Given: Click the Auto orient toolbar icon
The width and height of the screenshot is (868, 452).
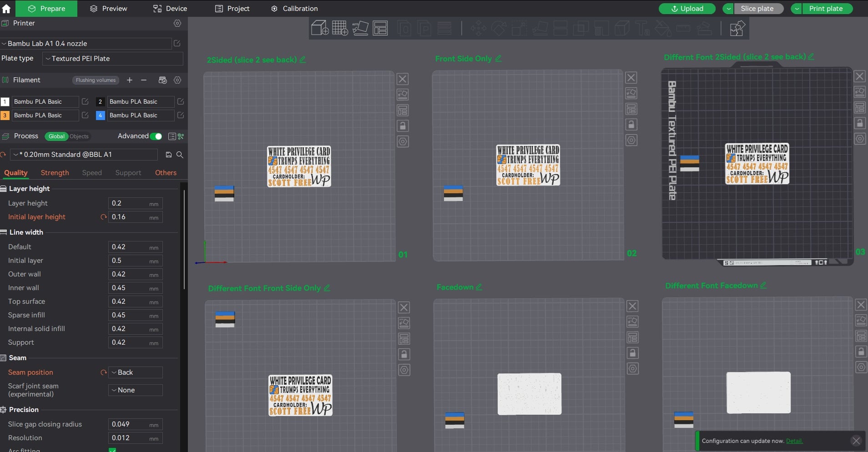Looking at the screenshot, I should [360, 28].
